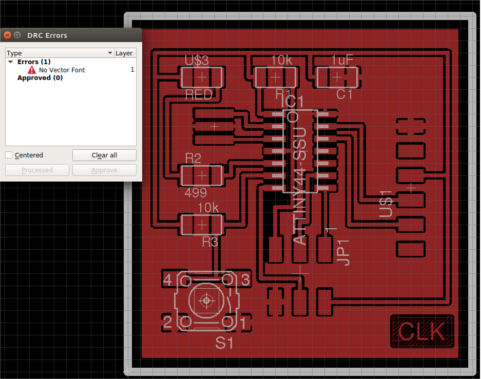The width and height of the screenshot is (481, 379).
Task: Click the Clear all button
Action: click(x=104, y=155)
